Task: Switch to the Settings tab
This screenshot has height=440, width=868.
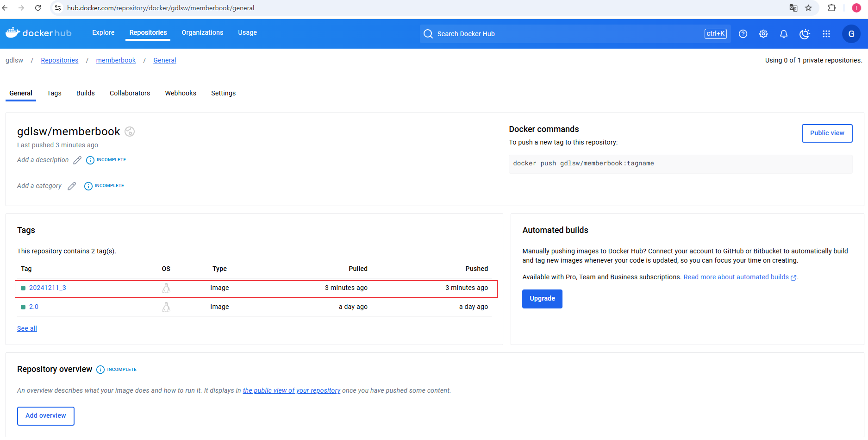Action: click(224, 93)
